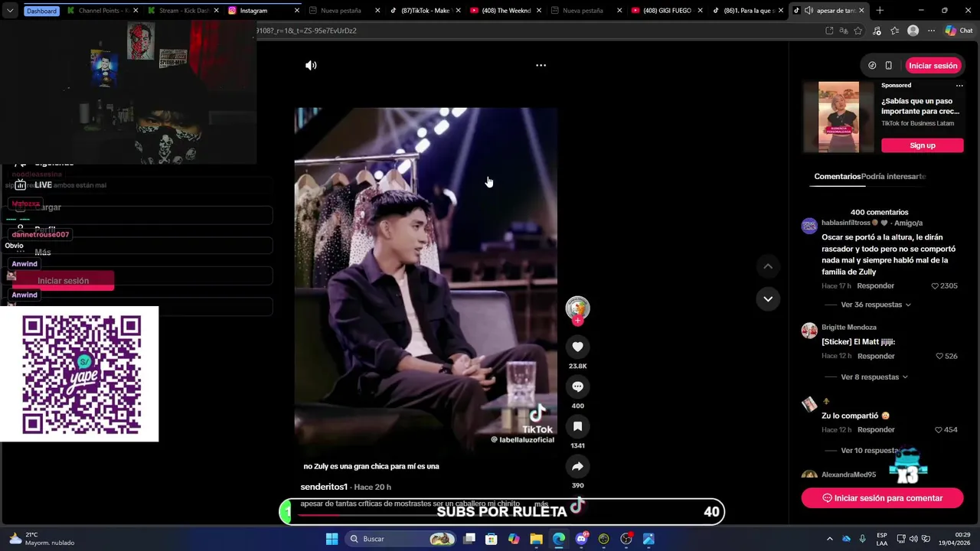Viewport: 980px width, 551px height.
Task: Expand Ver 8 respuestas
Action: (x=874, y=377)
